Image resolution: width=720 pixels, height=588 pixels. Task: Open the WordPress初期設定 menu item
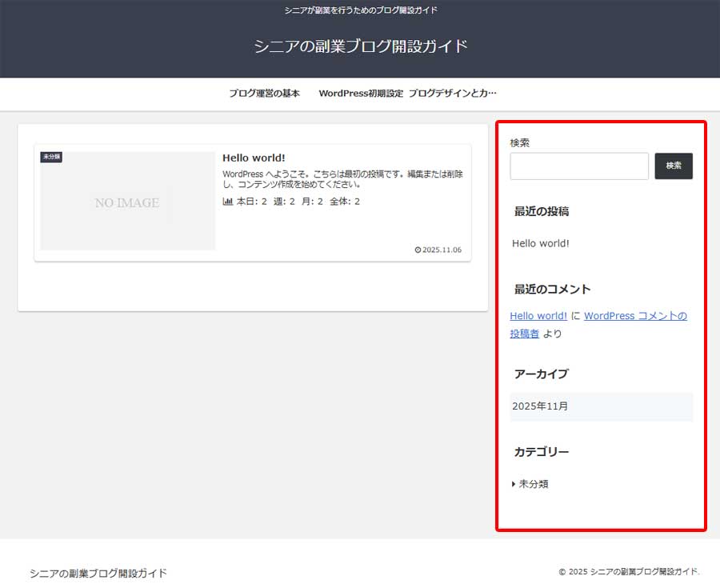(x=361, y=93)
